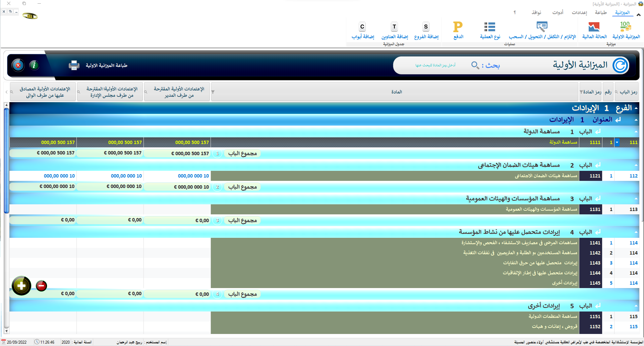This screenshot has height=346, width=644.
Task: Open the المادة column filter dropdown
Action: click(x=213, y=92)
